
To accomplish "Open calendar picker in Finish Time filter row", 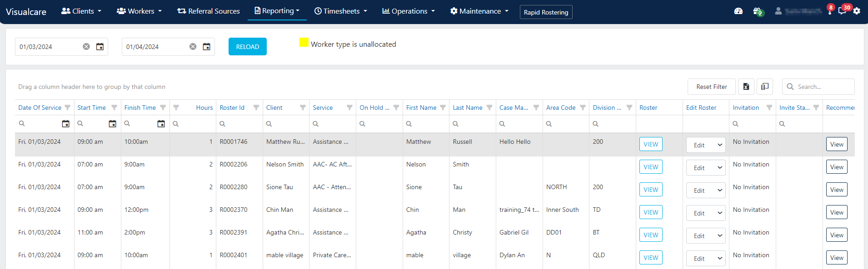I will (161, 124).
